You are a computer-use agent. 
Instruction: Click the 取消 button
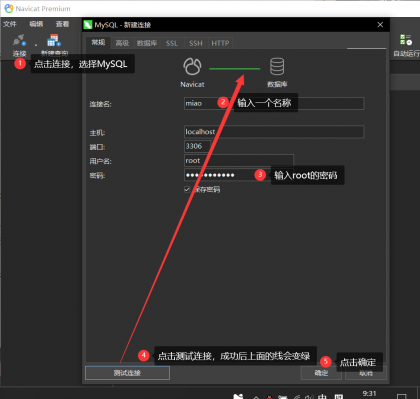[x=366, y=373]
